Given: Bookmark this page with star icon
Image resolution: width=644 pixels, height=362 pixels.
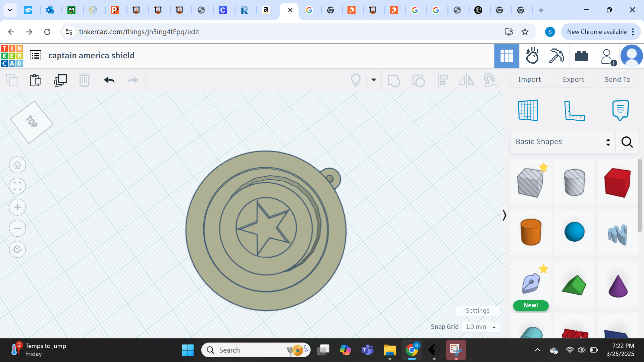Looking at the screenshot, I should click(525, 32).
